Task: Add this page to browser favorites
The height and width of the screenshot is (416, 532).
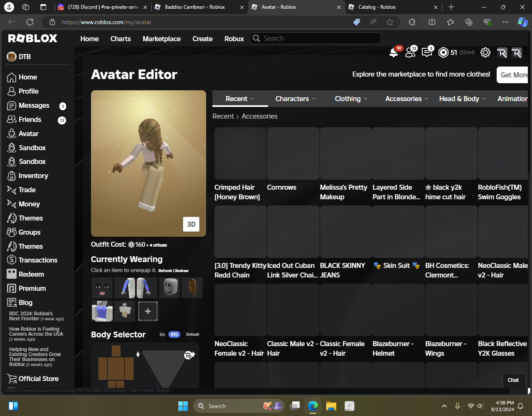Action: point(390,22)
